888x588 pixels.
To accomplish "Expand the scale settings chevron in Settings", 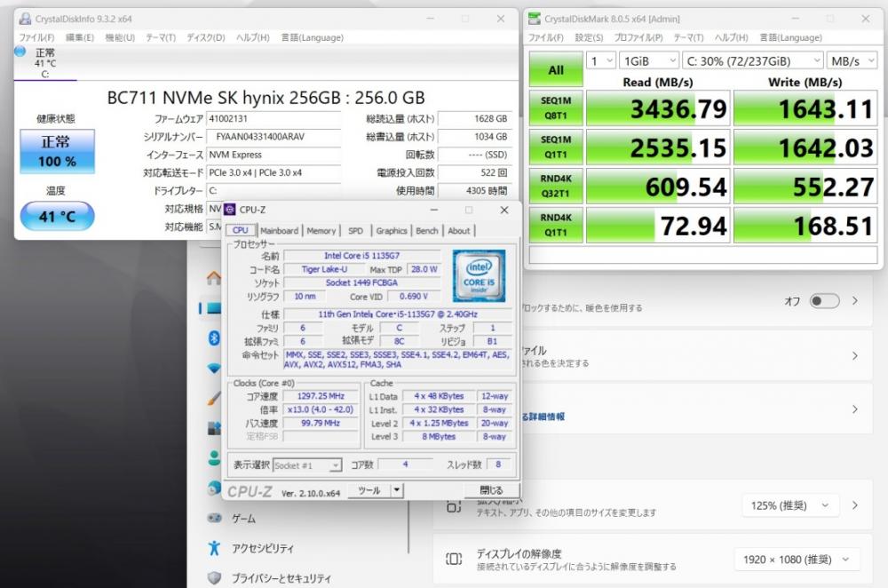I will pos(855,505).
